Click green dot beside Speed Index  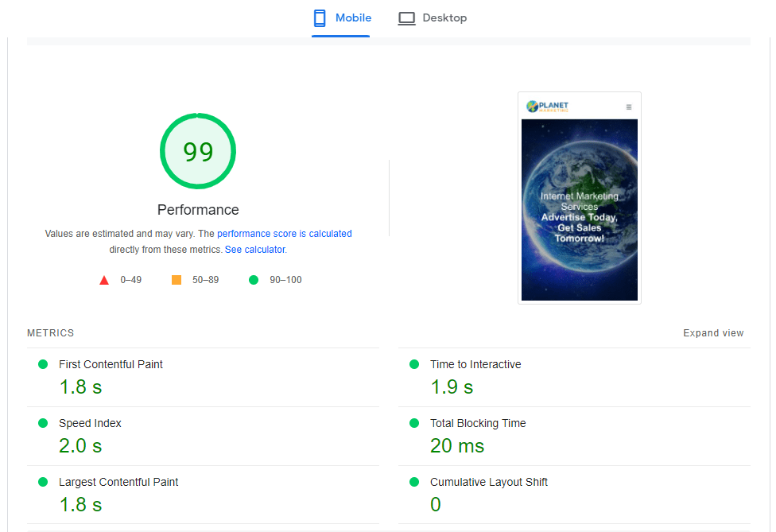43,423
